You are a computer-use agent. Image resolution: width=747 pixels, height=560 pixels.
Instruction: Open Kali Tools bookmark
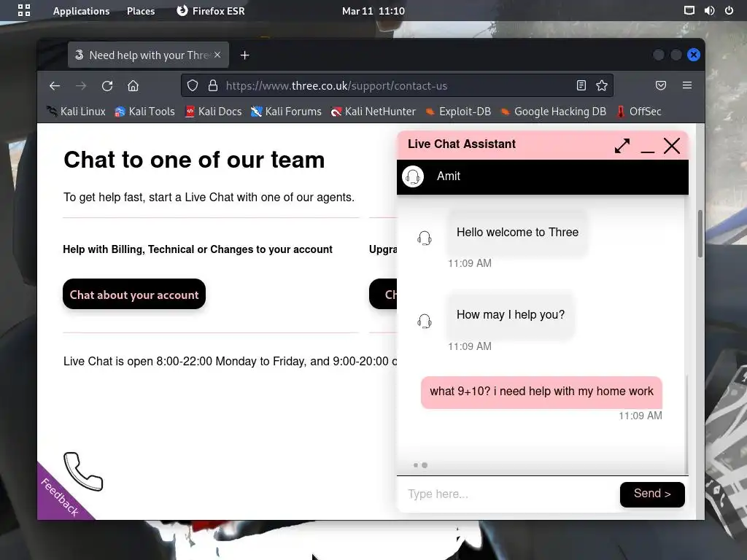[x=145, y=112]
